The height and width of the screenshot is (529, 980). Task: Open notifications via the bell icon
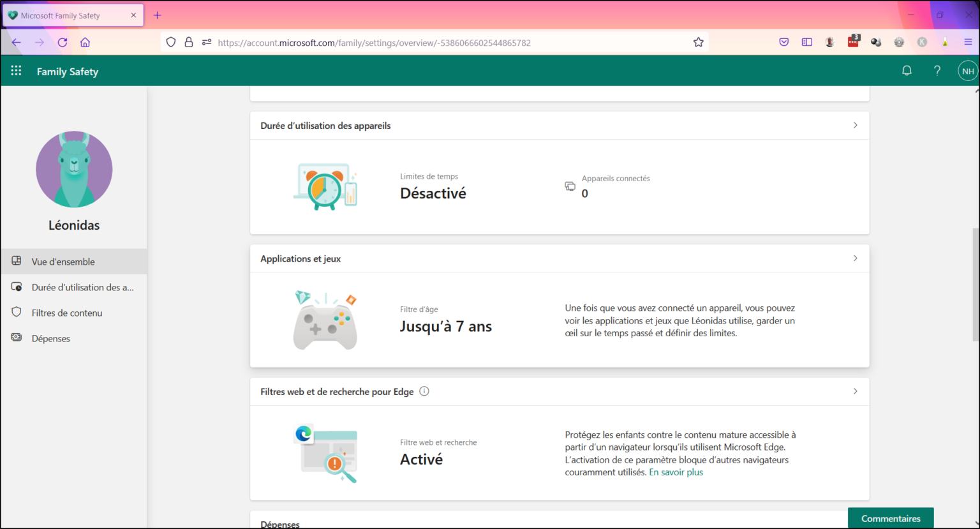(907, 70)
